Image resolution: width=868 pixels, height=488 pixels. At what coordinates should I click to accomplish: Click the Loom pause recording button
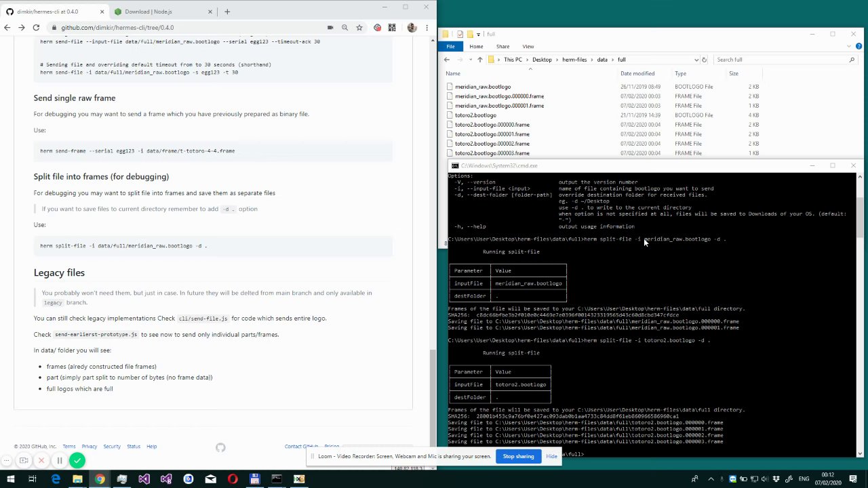59,461
